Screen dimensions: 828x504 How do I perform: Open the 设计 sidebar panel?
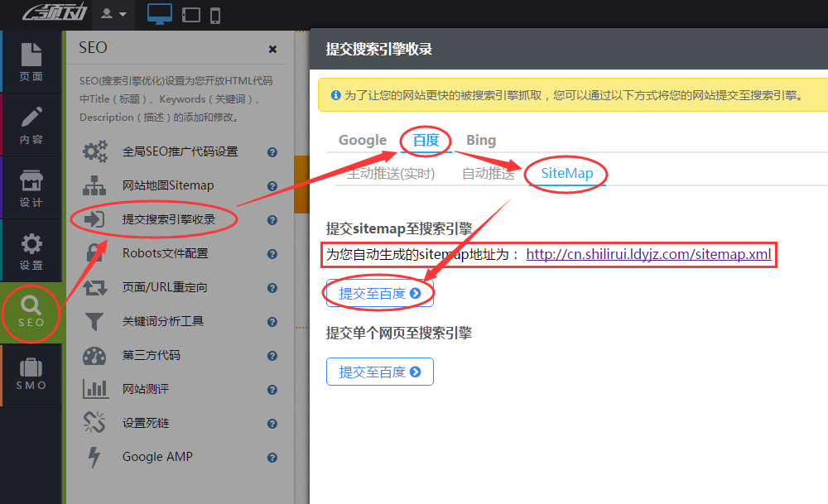(x=31, y=186)
